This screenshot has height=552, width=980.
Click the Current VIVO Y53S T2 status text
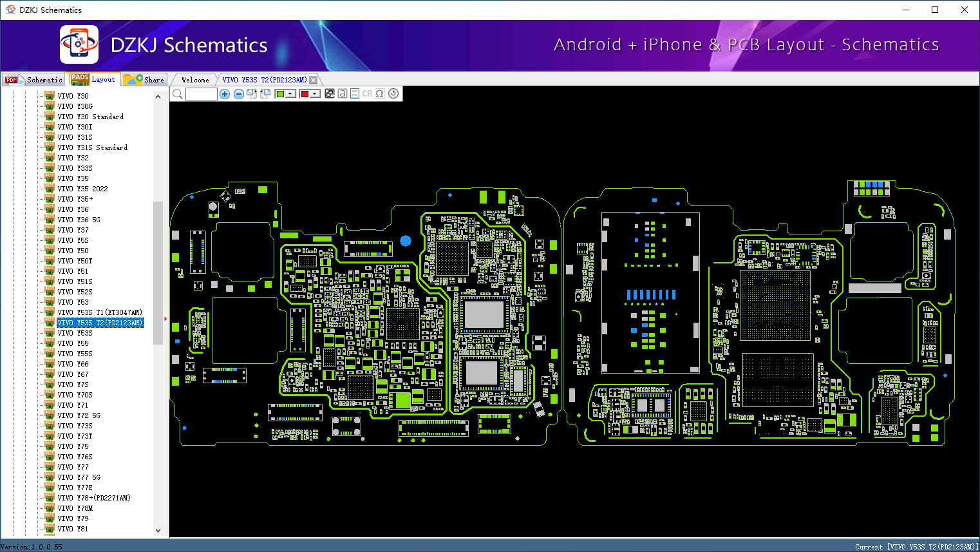[917, 547]
